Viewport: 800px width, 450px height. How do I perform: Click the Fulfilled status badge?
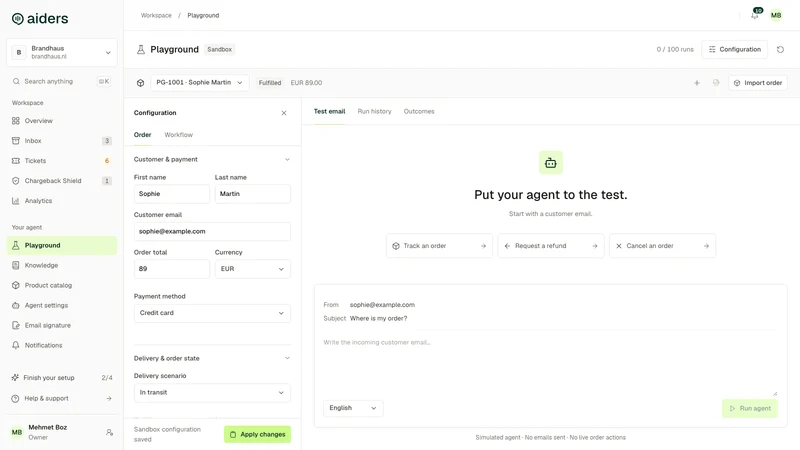[270, 83]
